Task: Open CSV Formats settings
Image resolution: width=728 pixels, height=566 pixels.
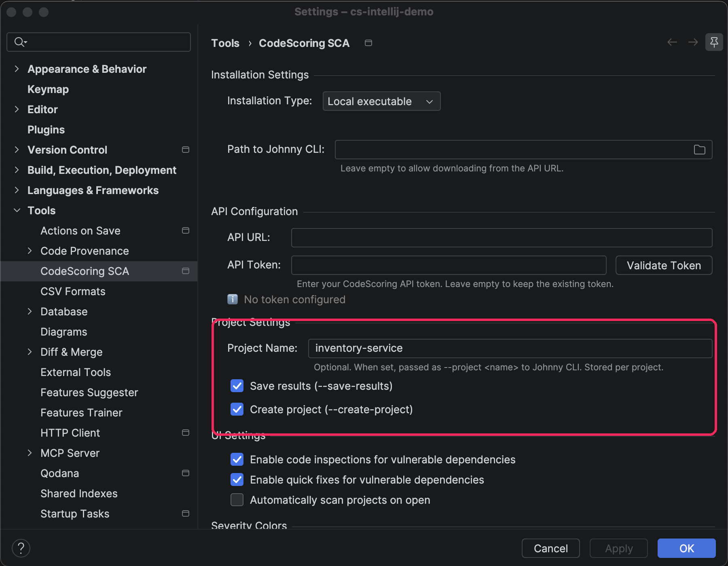Action: coord(73,291)
